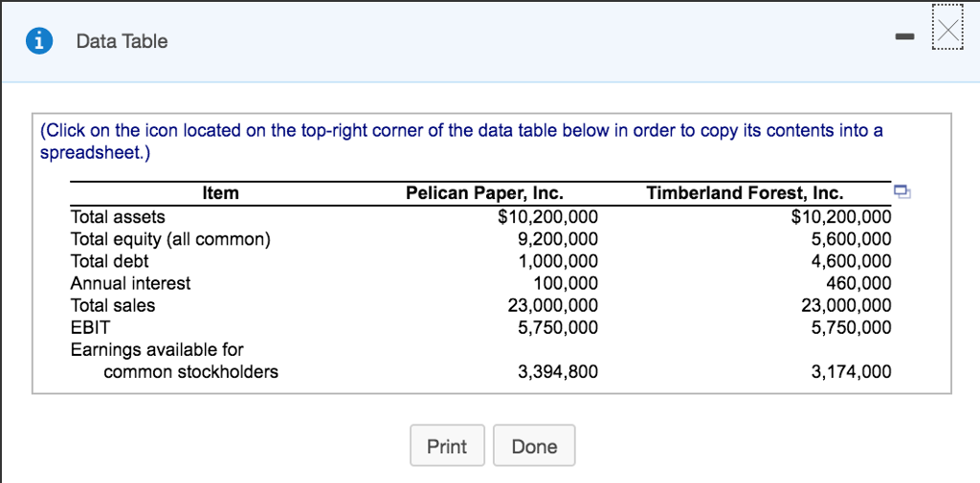Select the Timberland Forest, Inc. column header
Viewport: 980px width, 483px height.
click(745, 193)
